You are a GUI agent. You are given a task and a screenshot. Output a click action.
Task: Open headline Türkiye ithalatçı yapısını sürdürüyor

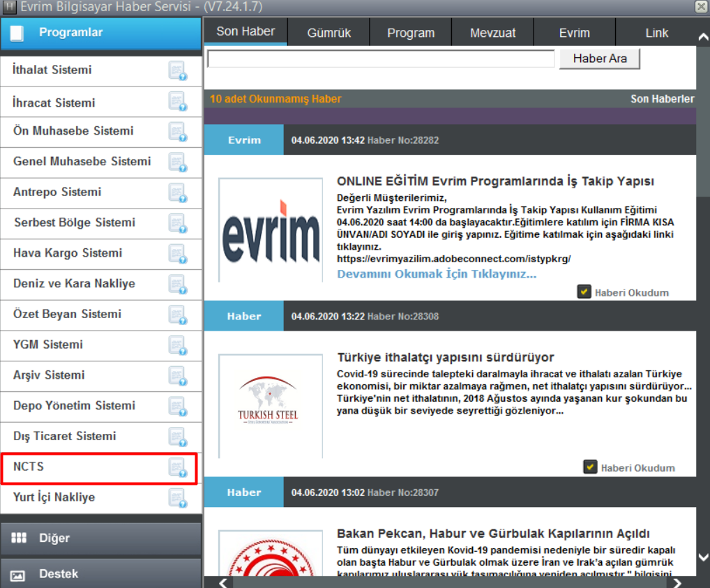[446, 357]
